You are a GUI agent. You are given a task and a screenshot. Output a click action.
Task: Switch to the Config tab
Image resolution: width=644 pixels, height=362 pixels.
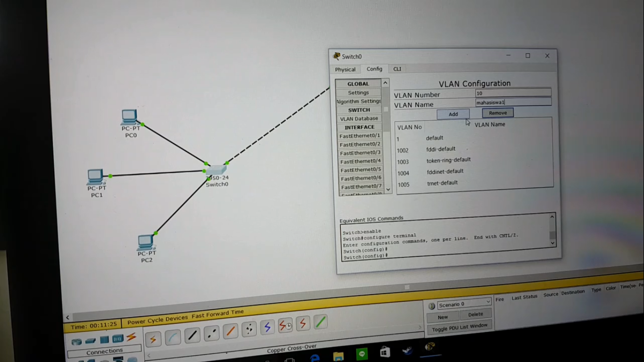pyautogui.click(x=374, y=69)
